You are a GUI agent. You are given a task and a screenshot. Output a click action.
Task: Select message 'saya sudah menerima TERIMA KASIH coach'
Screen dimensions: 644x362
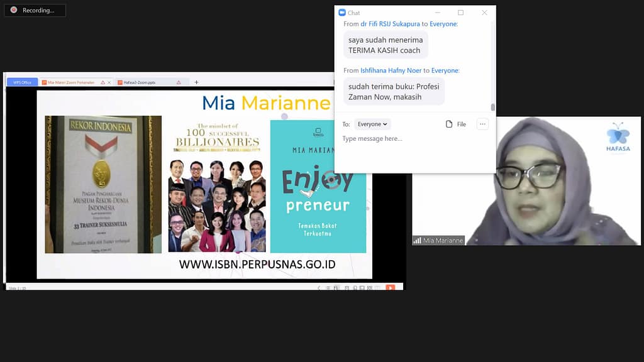pos(386,45)
